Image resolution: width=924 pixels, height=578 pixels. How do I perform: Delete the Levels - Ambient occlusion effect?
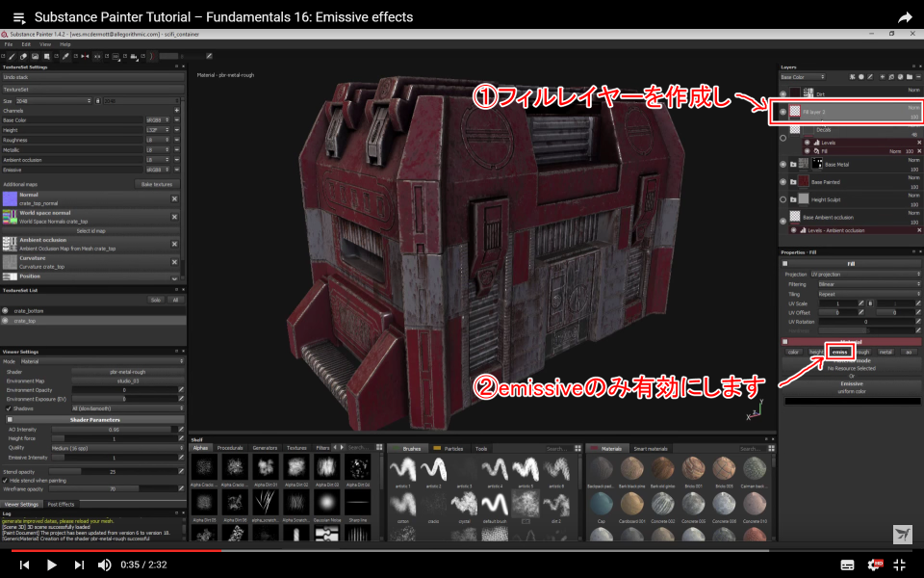918,230
